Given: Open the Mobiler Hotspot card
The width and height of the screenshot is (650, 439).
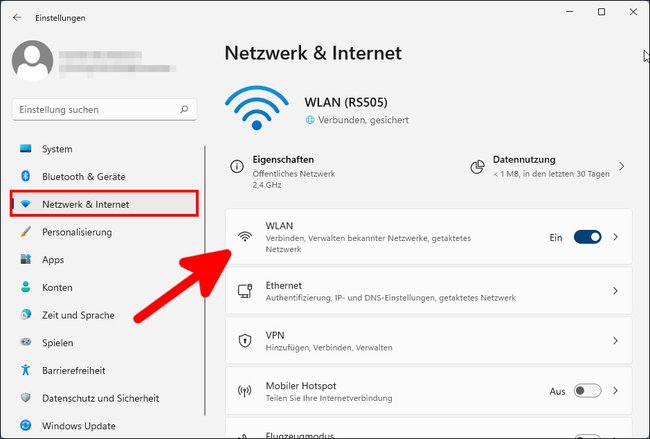Looking at the screenshot, I should pyautogui.click(x=429, y=390).
